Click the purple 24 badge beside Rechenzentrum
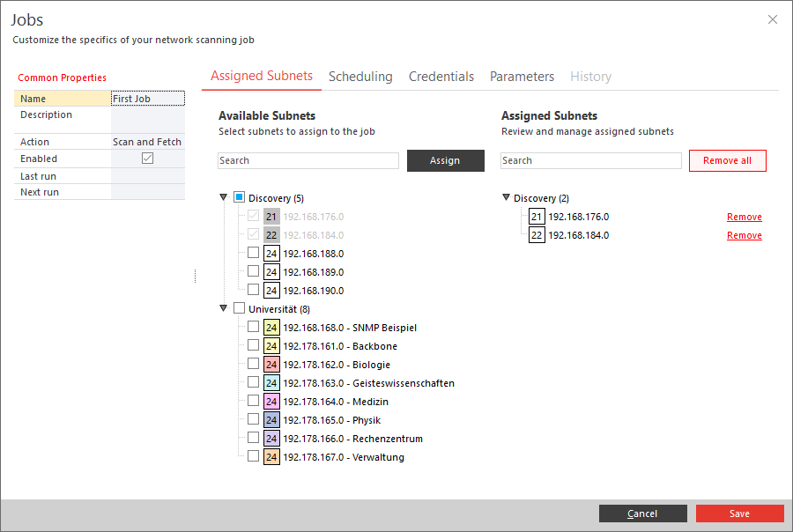The image size is (793, 532). click(271, 439)
